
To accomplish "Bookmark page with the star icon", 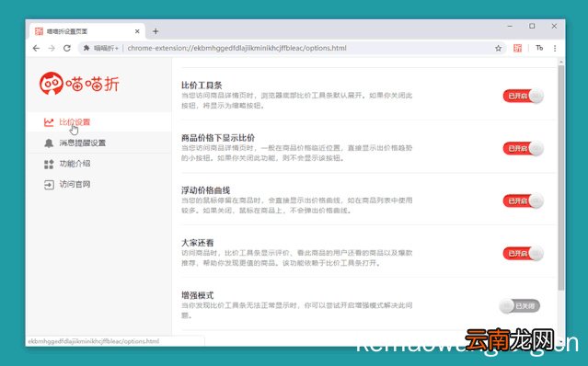I will [498, 48].
